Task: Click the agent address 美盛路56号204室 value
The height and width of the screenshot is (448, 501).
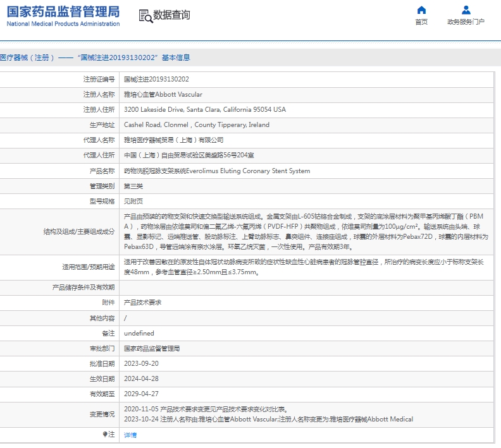Action: (189, 155)
